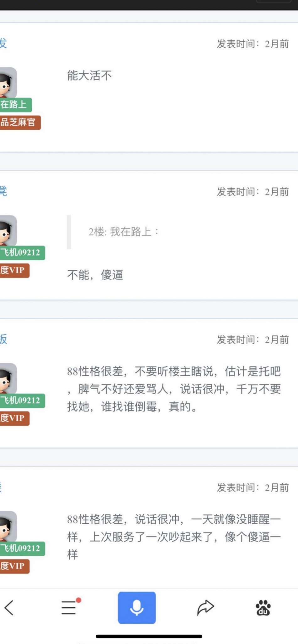This screenshot has width=298, height=644.
Task: Tap the quoted 2楼 我在路上 block
Action: [x=124, y=232]
